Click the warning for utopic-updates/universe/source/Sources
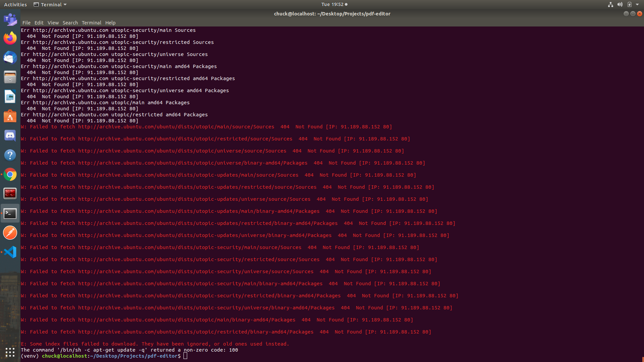Screen dimensions: 644x362 224,199
